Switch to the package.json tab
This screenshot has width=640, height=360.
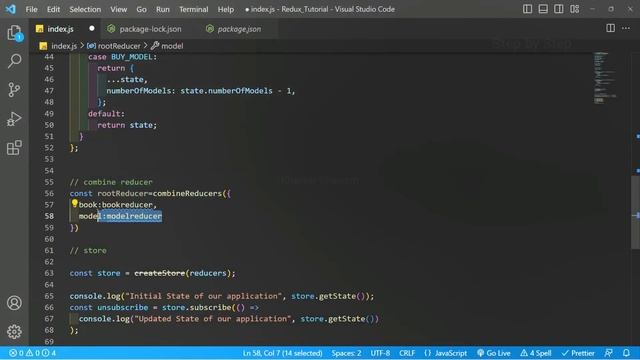point(239,29)
